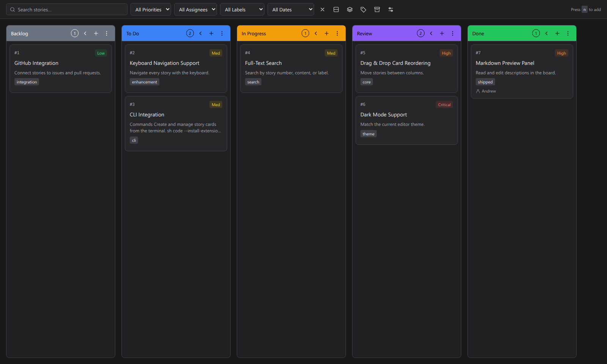Click Med priority badge on story #2
The image size is (607, 364).
click(216, 53)
